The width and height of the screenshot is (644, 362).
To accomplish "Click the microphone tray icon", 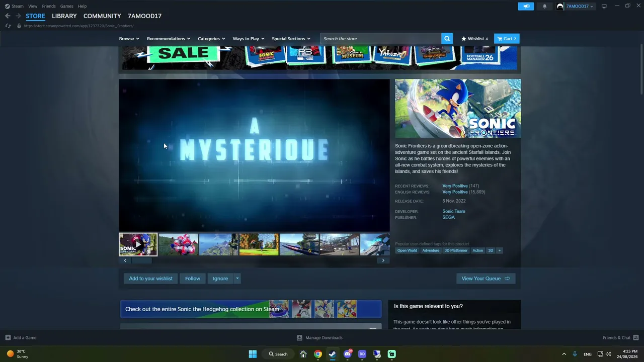I will (x=575, y=354).
